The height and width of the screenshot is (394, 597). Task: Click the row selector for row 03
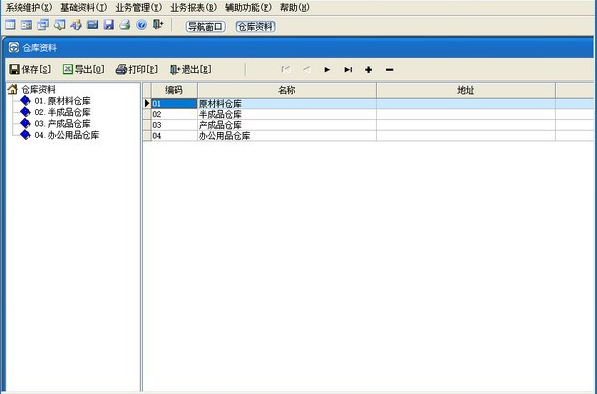pyautogui.click(x=147, y=125)
